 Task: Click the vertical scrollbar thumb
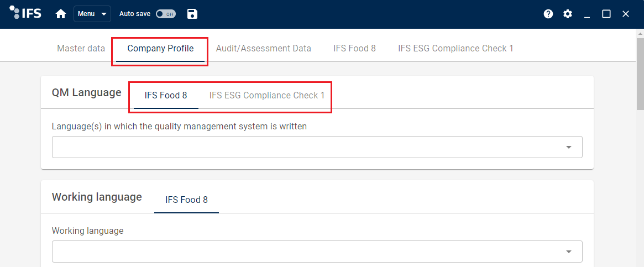(x=640, y=74)
